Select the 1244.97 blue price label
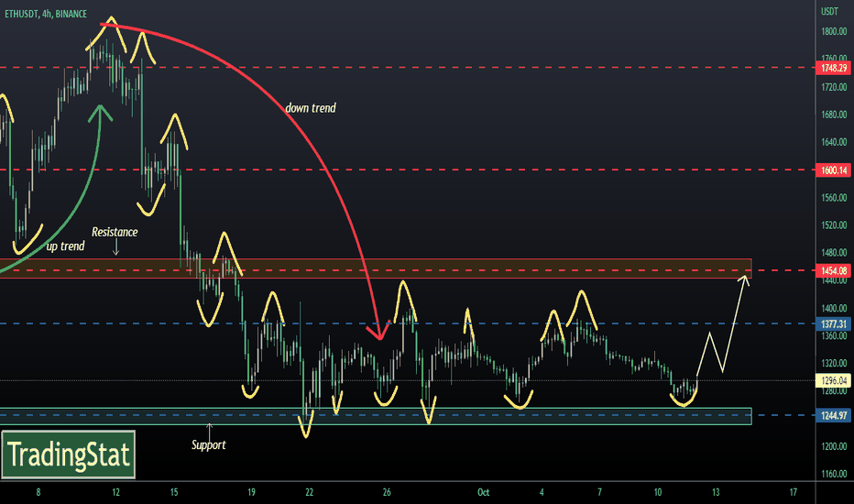Image resolution: width=854 pixels, height=504 pixels. [x=833, y=415]
